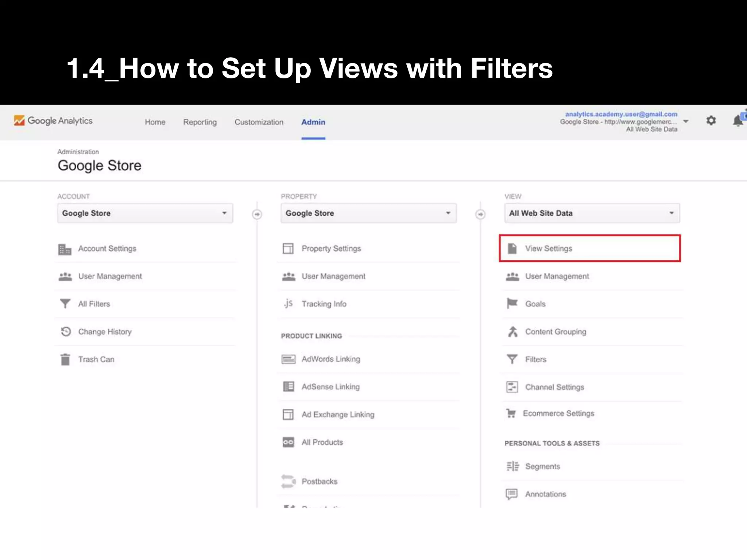Open AdSense Linking link

(x=330, y=387)
